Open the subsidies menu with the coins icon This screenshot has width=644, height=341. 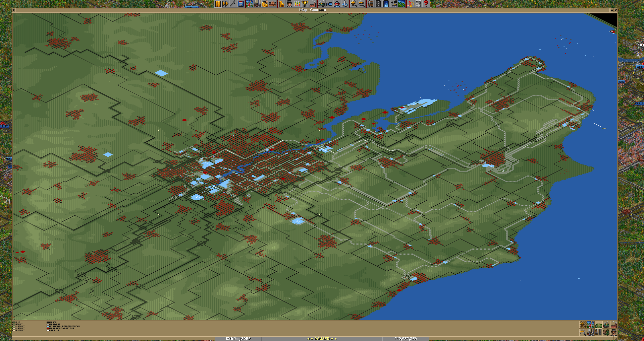[264, 4]
